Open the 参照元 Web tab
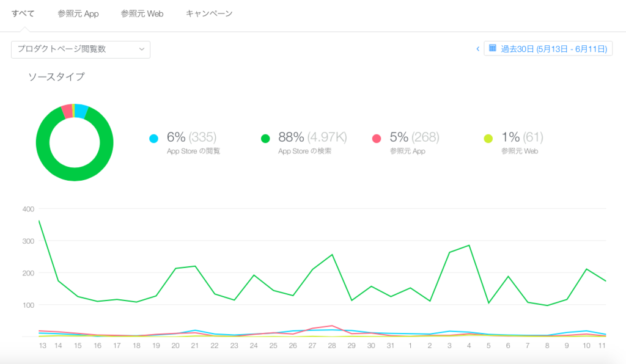This screenshot has height=364, width=626. [x=142, y=13]
